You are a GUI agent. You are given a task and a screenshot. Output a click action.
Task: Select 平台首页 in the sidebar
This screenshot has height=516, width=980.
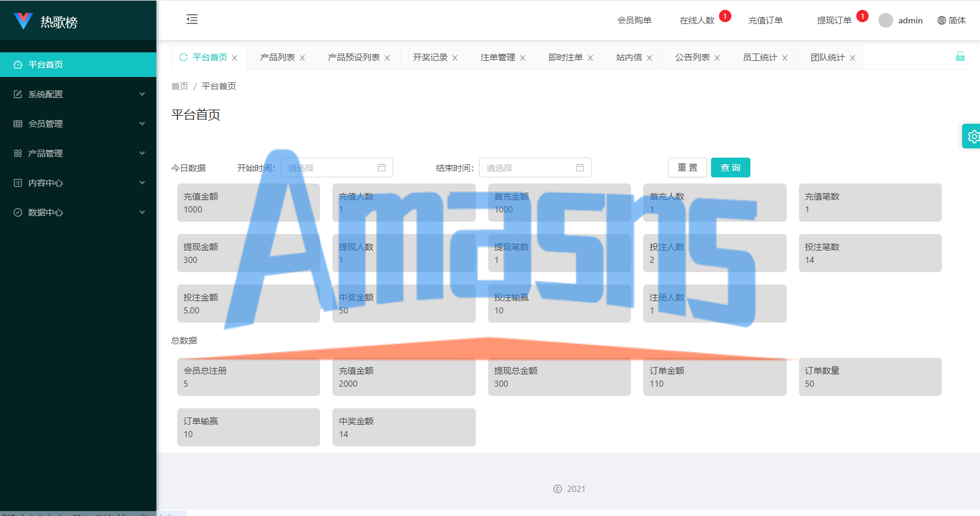[x=78, y=65]
